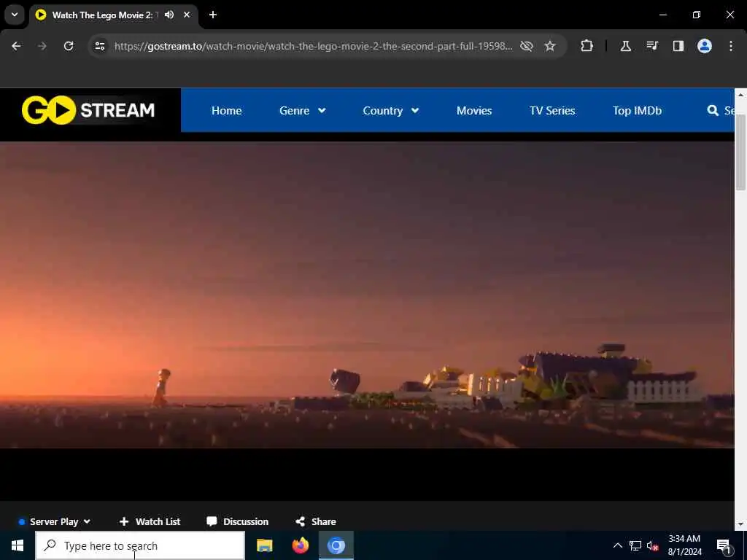
Task: Go to the Movies section
Action: [x=474, y=111]
